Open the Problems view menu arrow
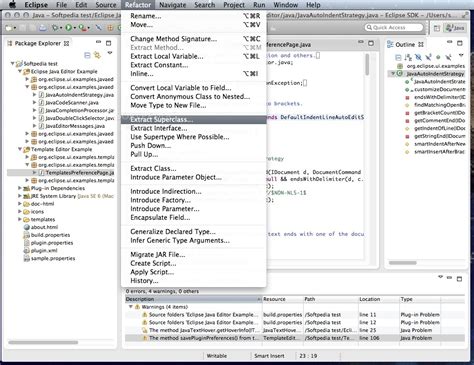 coord(440,277)
